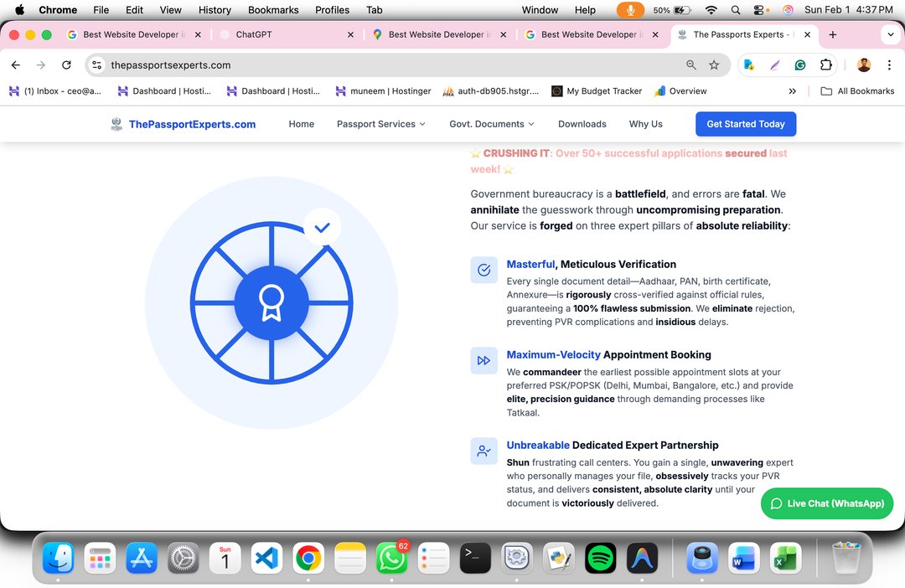This screenshot has height=588, width=905.
Task: Open the tab search dropdown arrow
Action: (890, 34)
